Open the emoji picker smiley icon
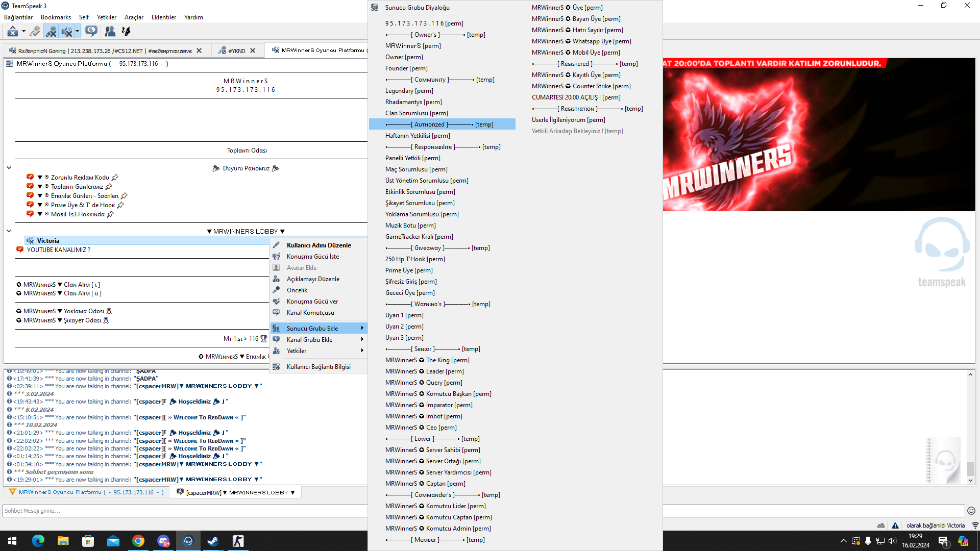Viewport: 980px width, 551px height. pyautogui.click(x=971, y=511)
